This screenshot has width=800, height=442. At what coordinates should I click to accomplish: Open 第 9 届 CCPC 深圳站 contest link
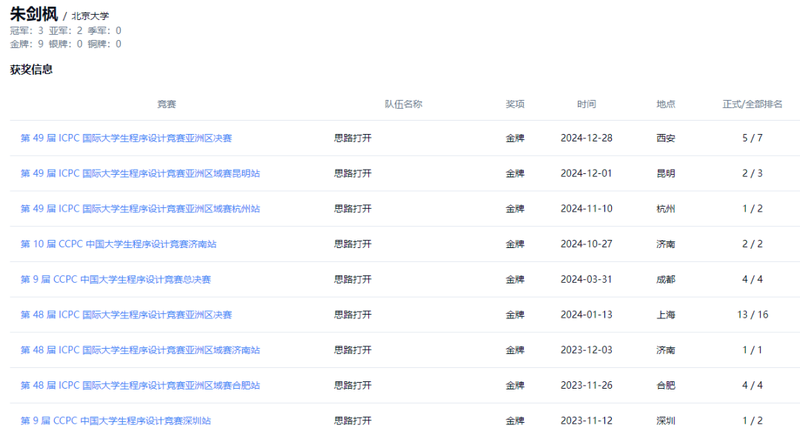[x=116, y=421]
